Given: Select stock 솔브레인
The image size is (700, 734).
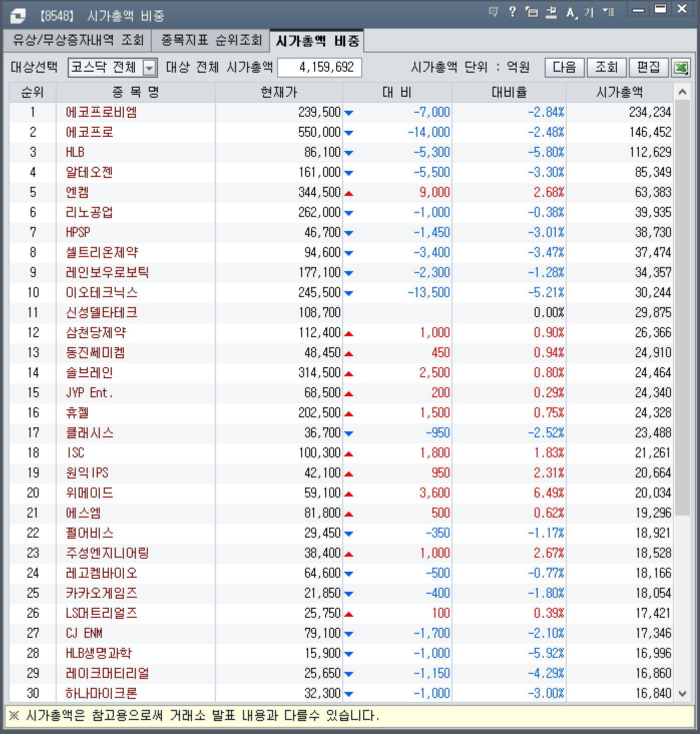Looking at the screenshot, I should pyautogui.click(x=89, y=373).
